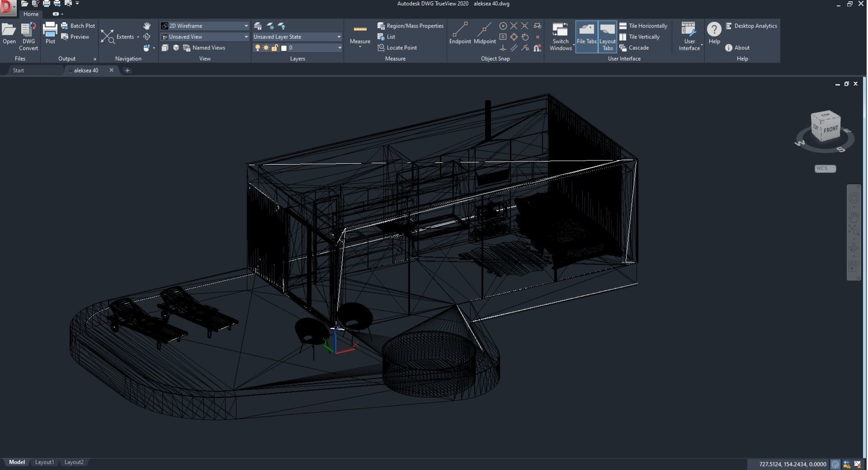Use the Locate Point tool
Viewport: 868px width, 470px height.
(x=397, y=47)
